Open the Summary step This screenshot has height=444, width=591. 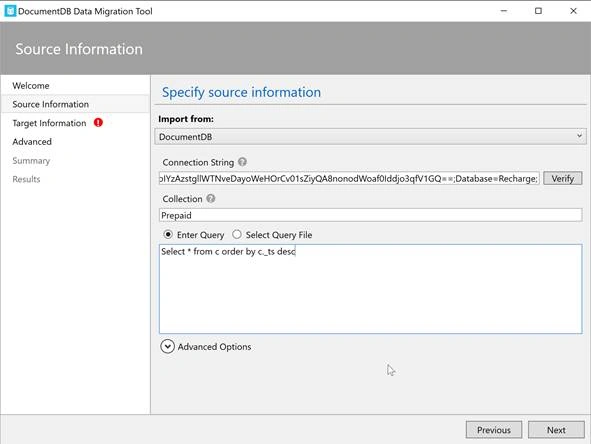tap(31, 161)
